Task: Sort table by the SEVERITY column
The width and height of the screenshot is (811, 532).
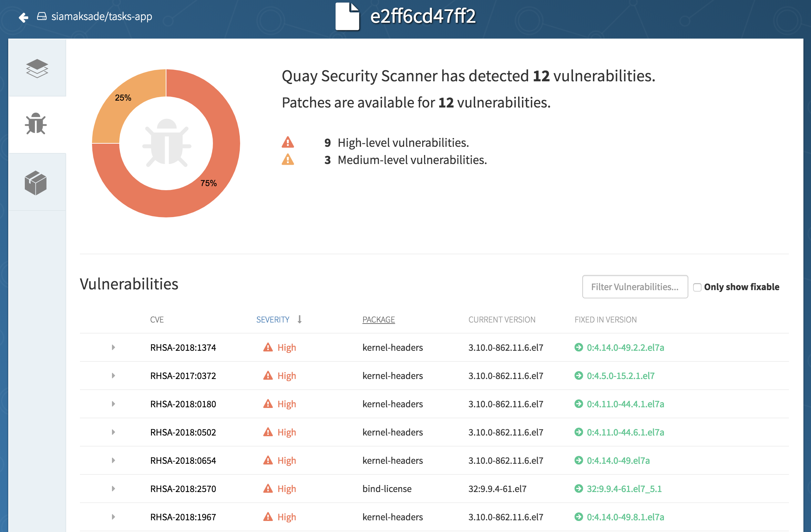Action: (x=273, y=320)
